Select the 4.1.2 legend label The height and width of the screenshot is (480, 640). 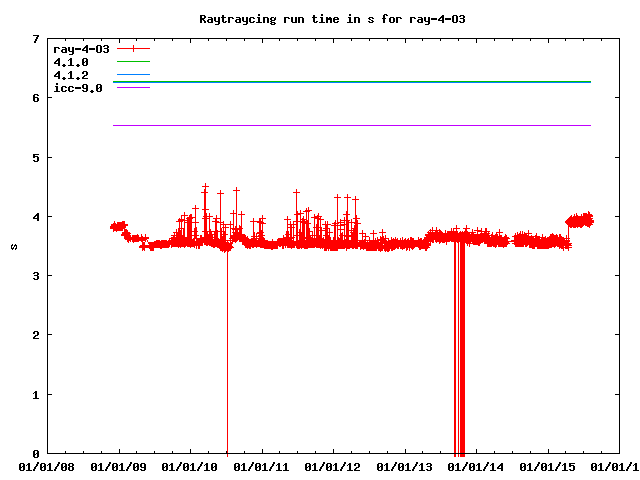pos(71,75)
